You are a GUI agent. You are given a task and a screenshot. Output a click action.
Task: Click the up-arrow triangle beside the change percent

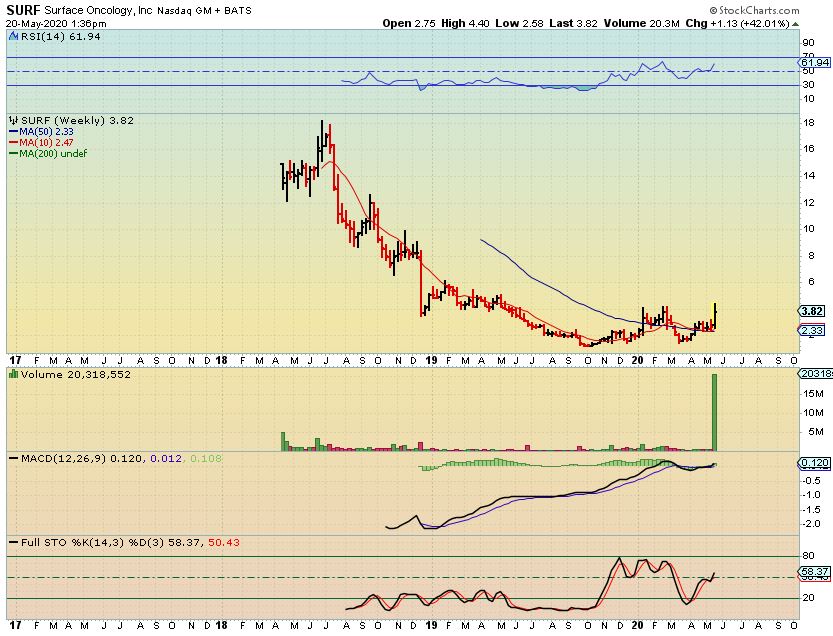[795, 24]
